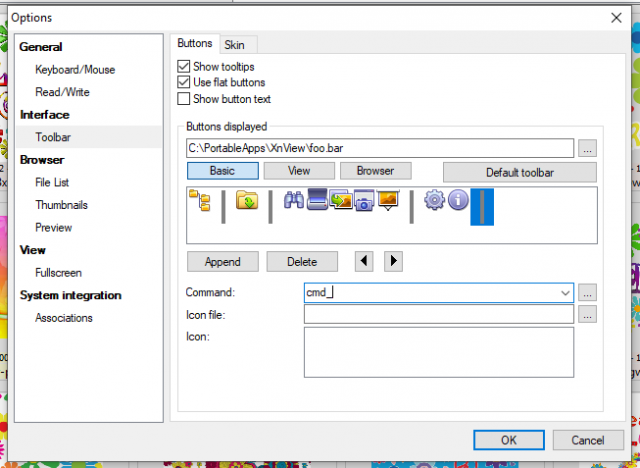Viewport: 640px width, 468px height.
Task: Open Preview settings in sidebar
Action: pos(53,228)
